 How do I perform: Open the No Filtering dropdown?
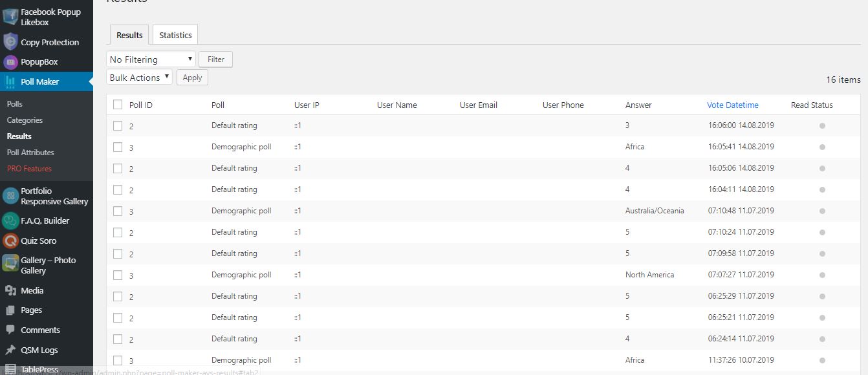151,59
